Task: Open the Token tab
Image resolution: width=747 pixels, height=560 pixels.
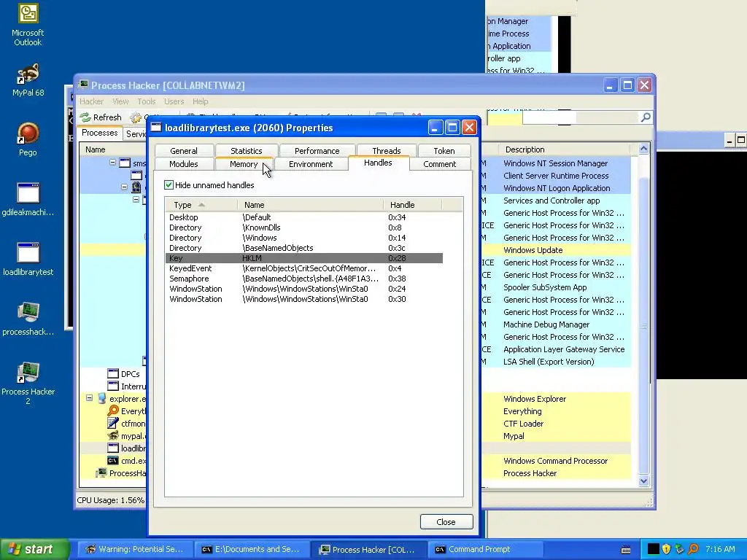Action: coord(444,150)
